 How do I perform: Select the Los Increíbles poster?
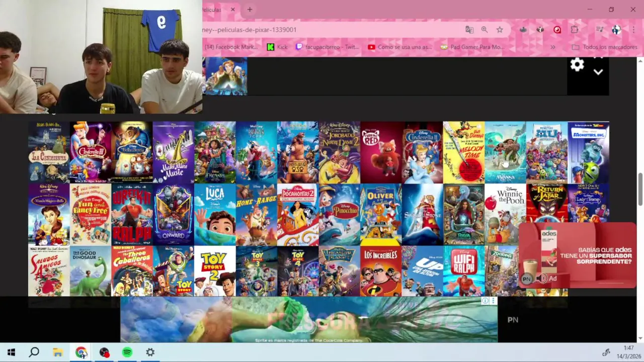(381, 271)
